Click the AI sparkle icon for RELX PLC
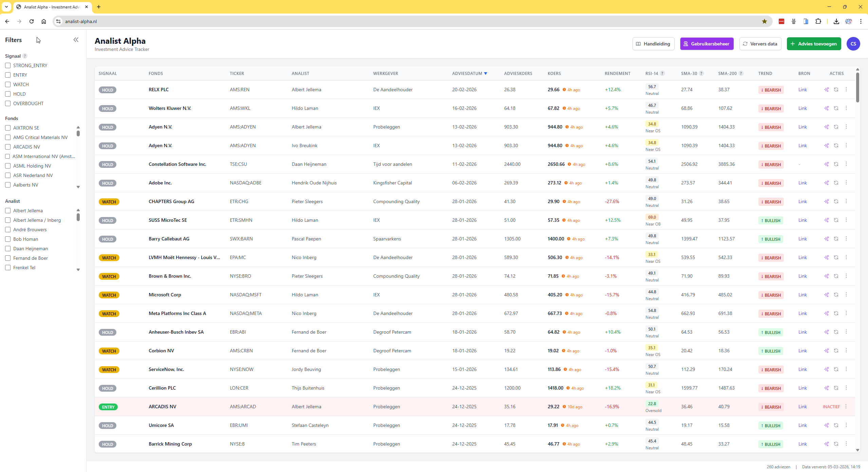The width and height of the screenshot is (868, 472). [826, 90]
